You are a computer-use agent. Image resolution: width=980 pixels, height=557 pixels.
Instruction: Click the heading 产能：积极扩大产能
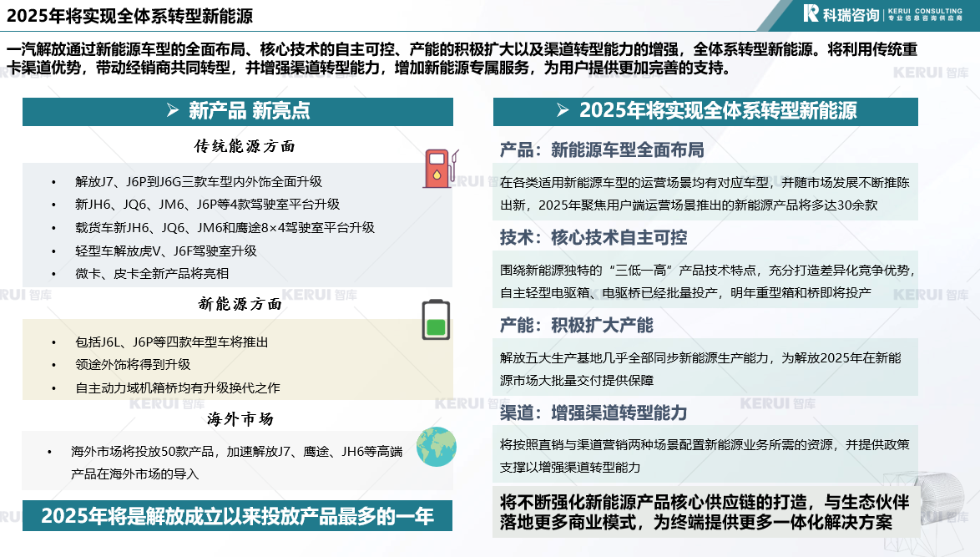tap(576, 325)
